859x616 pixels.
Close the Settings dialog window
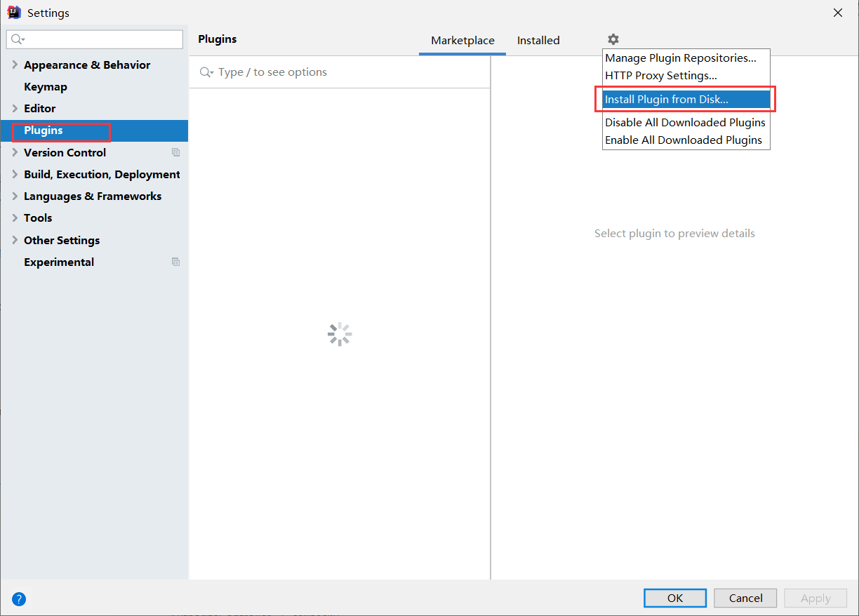(838, 13)
